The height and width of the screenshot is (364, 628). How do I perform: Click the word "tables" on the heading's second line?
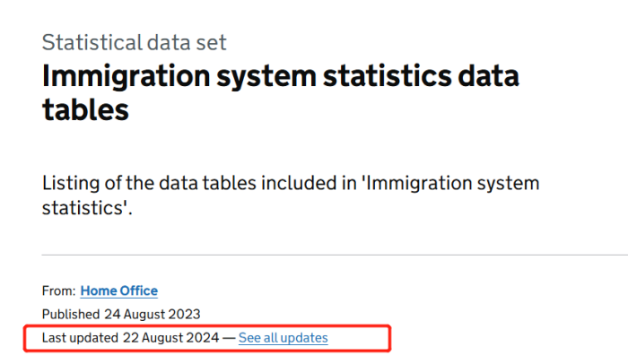(85, 109)
